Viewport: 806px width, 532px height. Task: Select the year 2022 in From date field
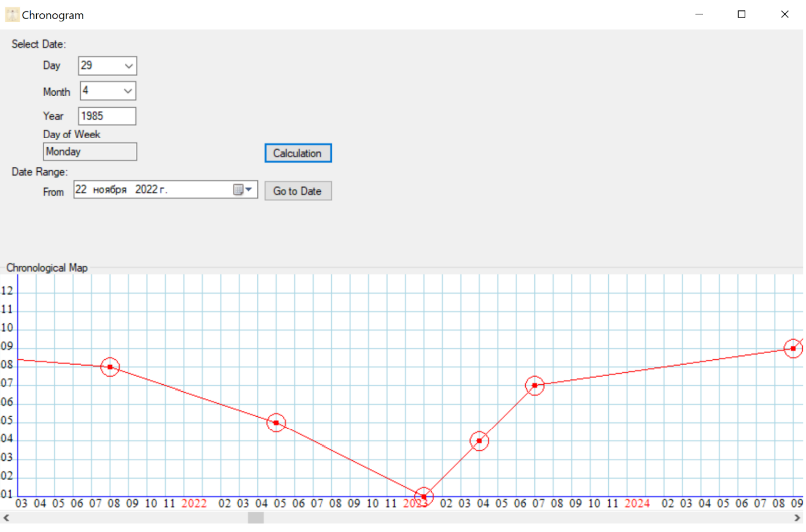[146, 189]
